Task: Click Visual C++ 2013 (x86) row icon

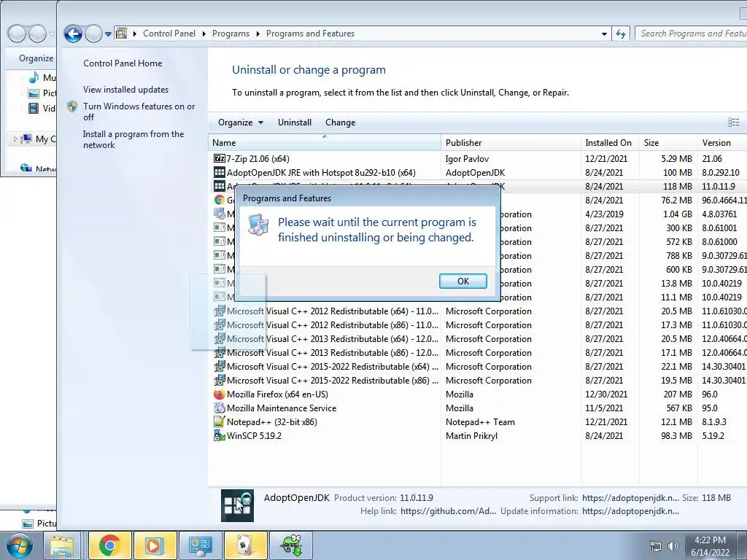Action: 219,352
